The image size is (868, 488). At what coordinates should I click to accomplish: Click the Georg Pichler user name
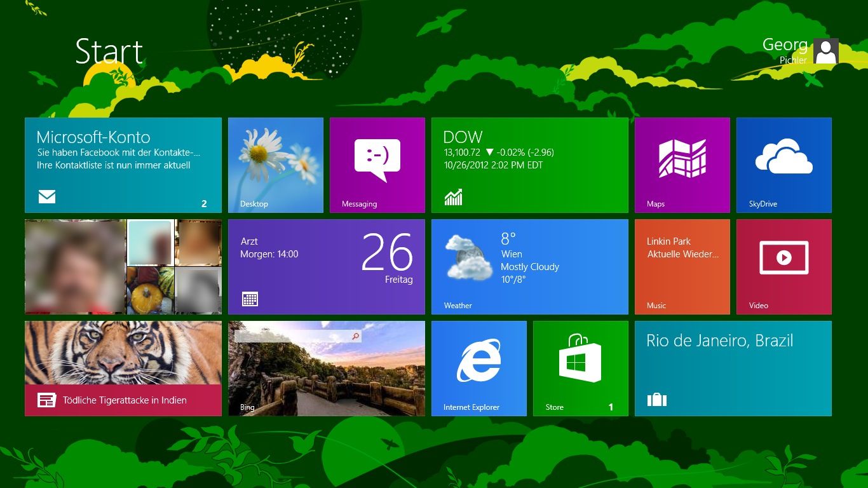pos(785,51)
